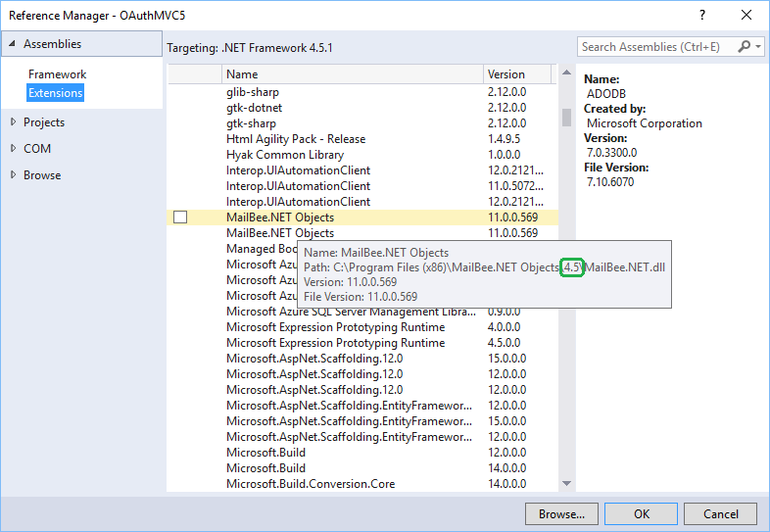
Task: Select the Framework category
Action: [x=57, y=74]
